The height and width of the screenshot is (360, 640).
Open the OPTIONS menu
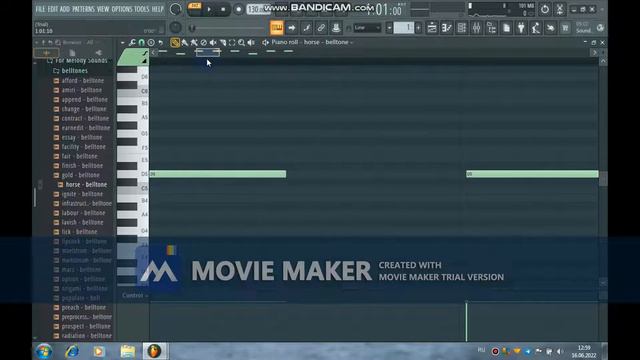pos(122,9)
